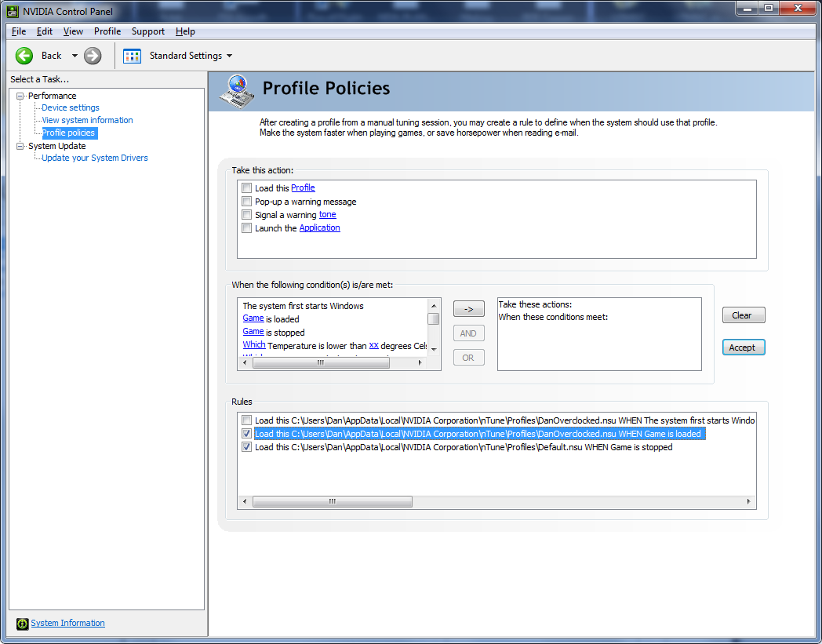
Task: Click the Profile Policies header icon
Action: point(236,91)
